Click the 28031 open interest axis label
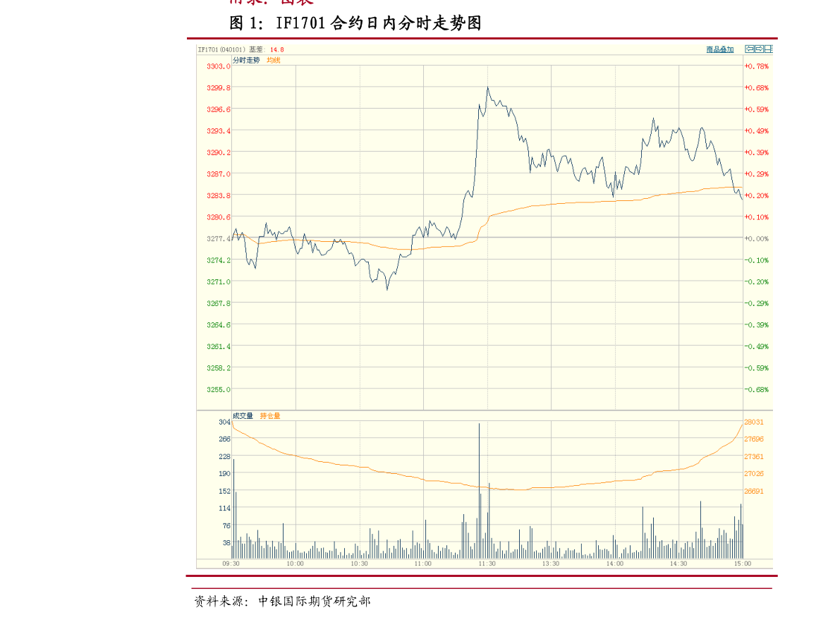Viewport: 840px width, 622px height. (x=754, y=422)
